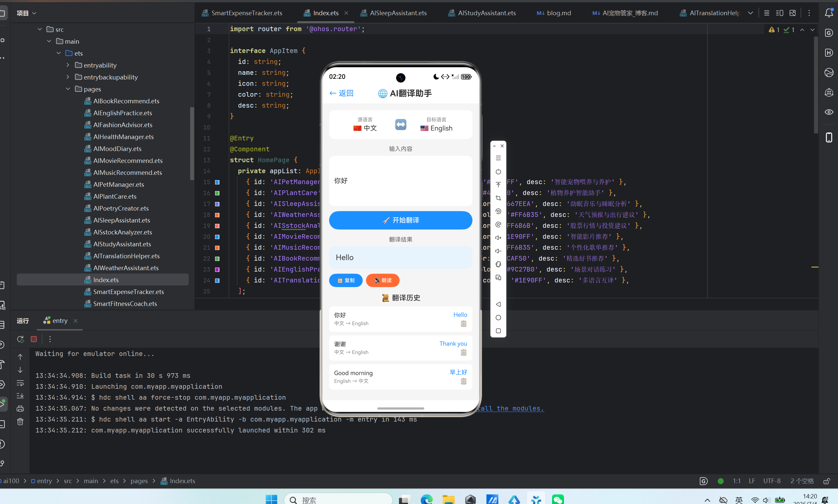Click emulator screenshot crop icon
This screenshot has width=838, height=504.
[498, 198]
